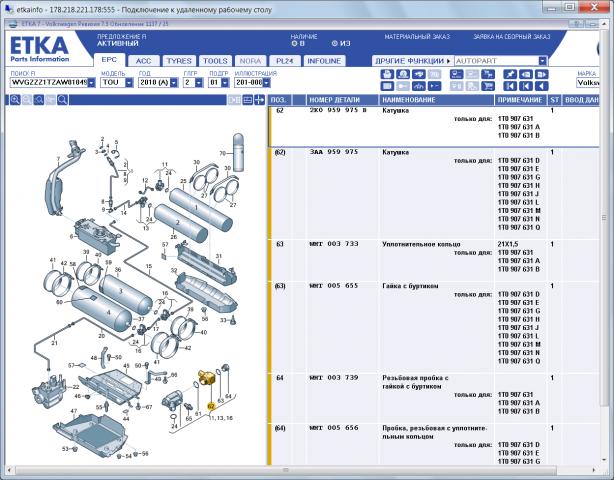Open the TYRES tab
Screen dimensions: 614x480
click(179, 61)
